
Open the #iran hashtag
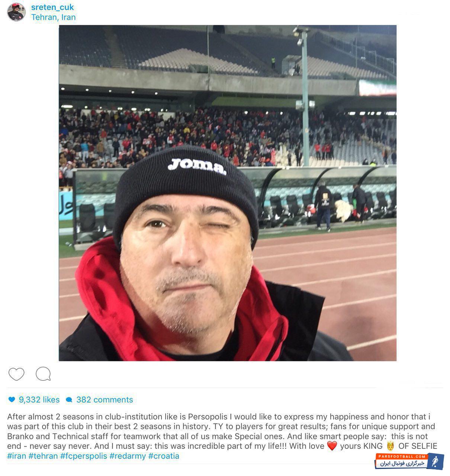coord(17,456)
